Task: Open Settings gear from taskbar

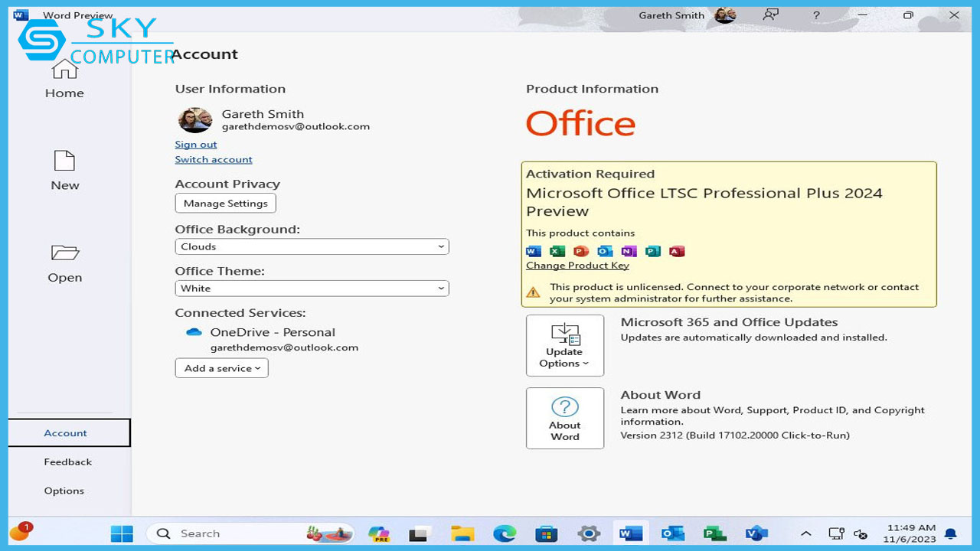Action: pyautogui.click(x=588, y=533)
